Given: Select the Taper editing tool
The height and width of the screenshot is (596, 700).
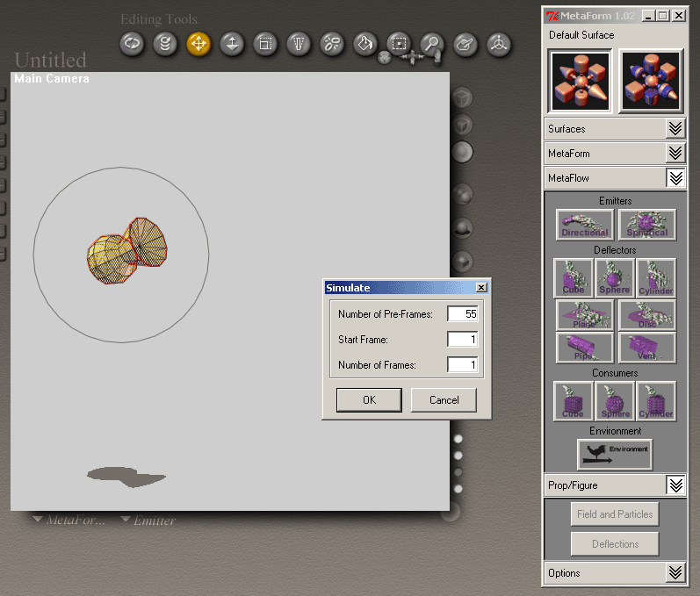Looking at the screenshot, I should (x=299, y=43).
